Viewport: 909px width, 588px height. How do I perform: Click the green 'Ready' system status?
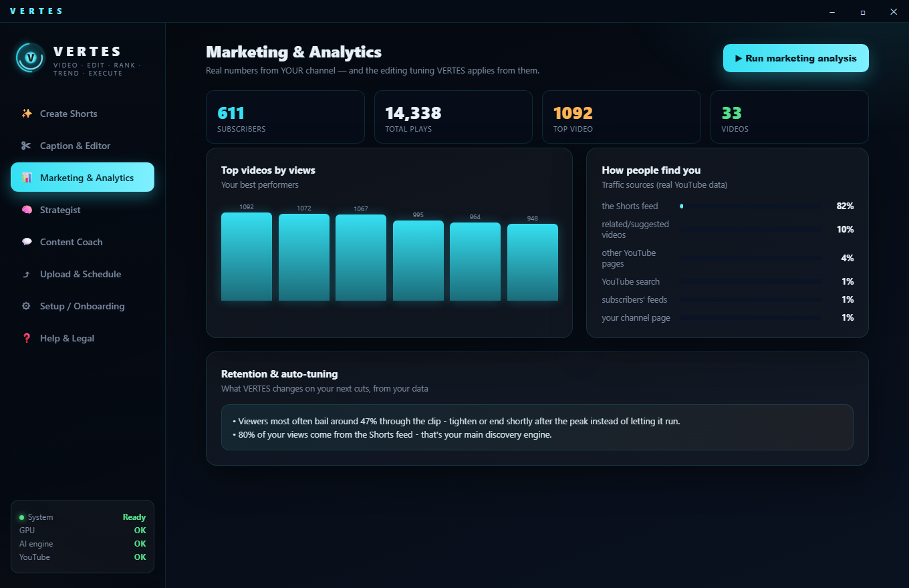[134, 517]
